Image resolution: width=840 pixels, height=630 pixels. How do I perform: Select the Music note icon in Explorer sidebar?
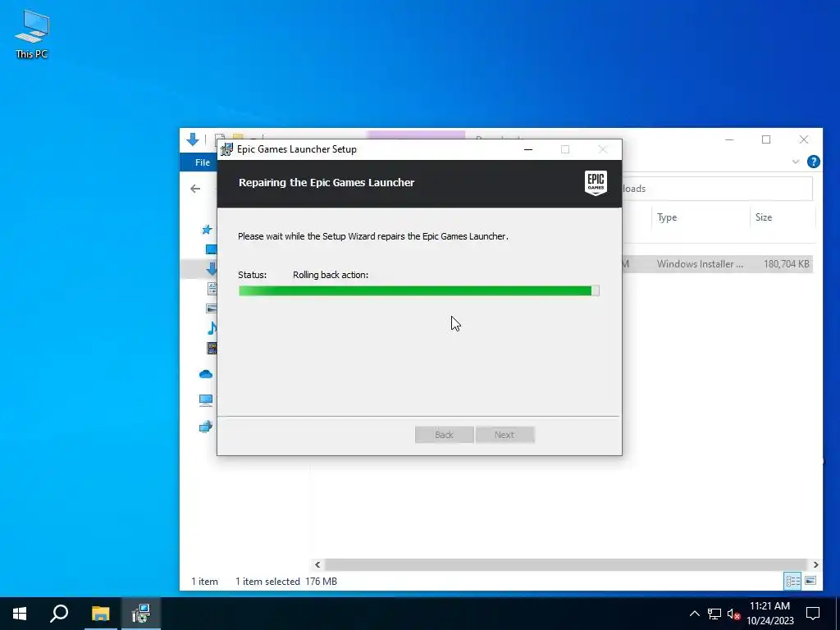pyautogui.click(x=212, y=328)
